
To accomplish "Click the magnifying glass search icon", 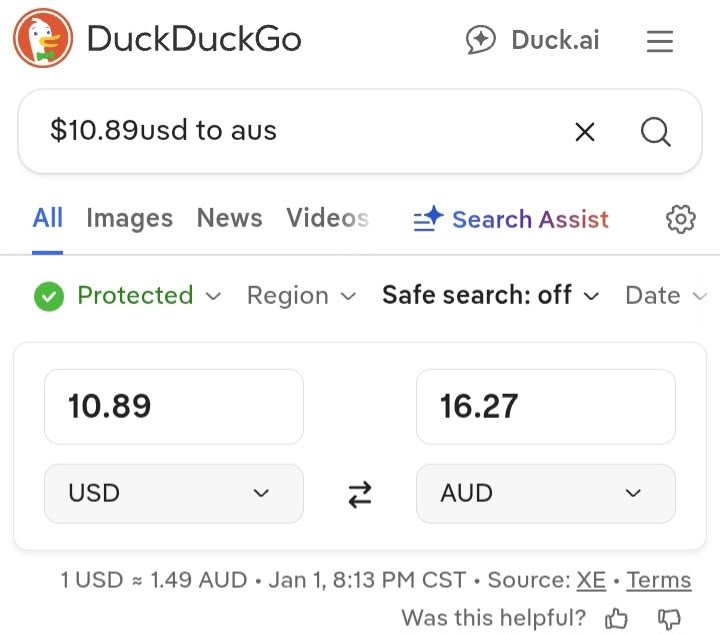I will (x=656, y=131).
